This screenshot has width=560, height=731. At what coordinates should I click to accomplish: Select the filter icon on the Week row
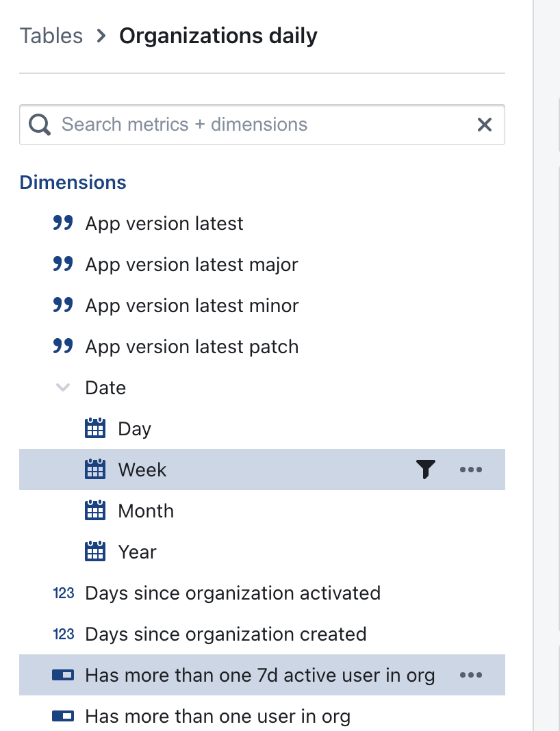coord(426,470)
